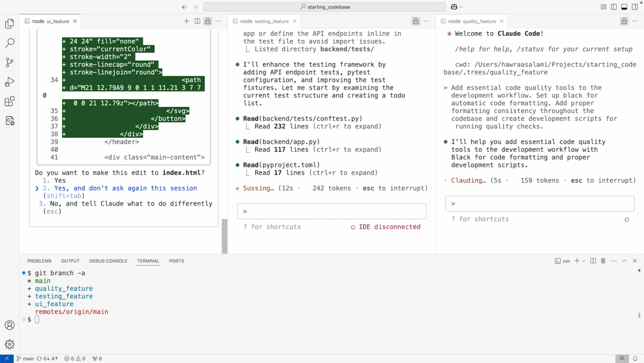Open notifications bell in status bar
644x363 pixels.
click(635, 359)
